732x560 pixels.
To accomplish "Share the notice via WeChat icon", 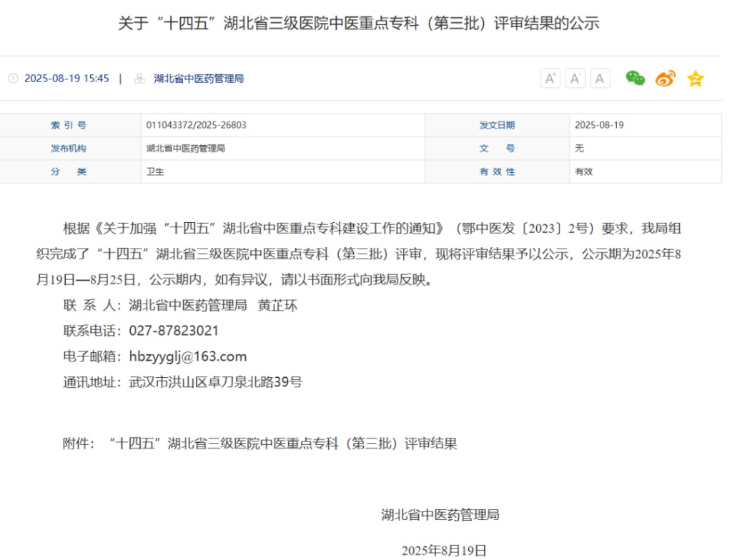I will [x=635, y=79].
